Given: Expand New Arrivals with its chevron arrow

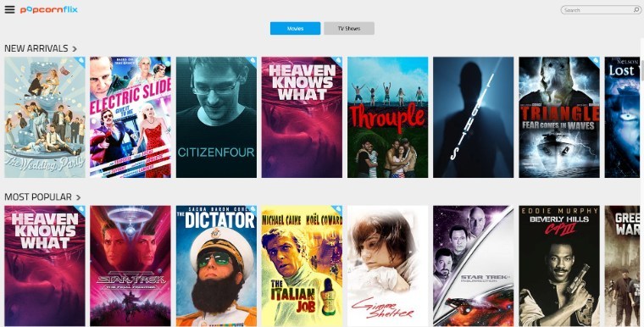Looking at the screenshot, I should click(x=75, y=49).
